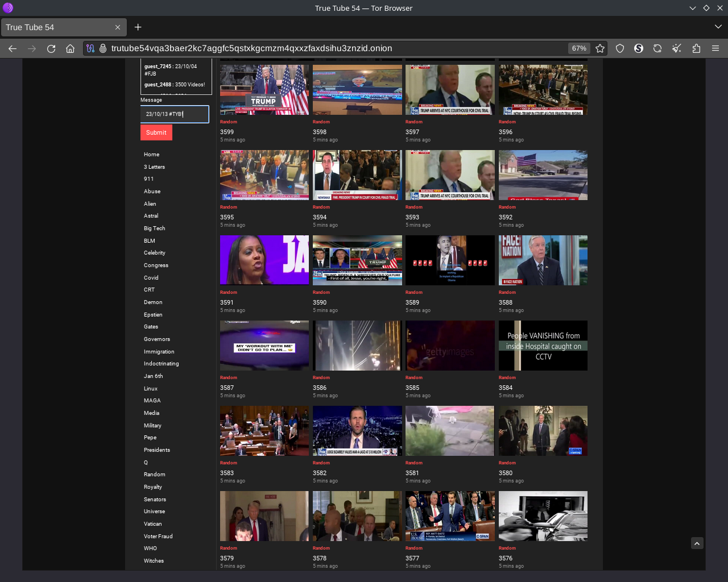Click Random tag above title 3579
This screenshot has width=728, height=582.
coord(229,548)
